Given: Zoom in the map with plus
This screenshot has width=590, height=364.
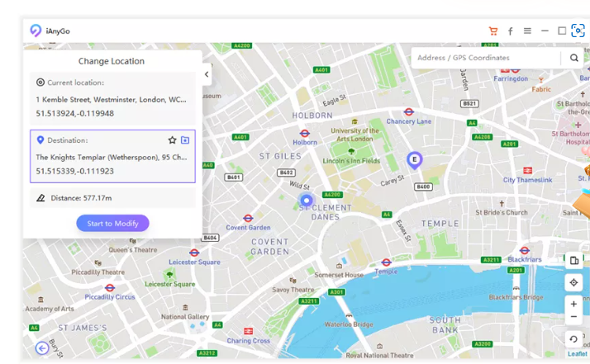Looking at the screenshot, I should tap(573, 304).
